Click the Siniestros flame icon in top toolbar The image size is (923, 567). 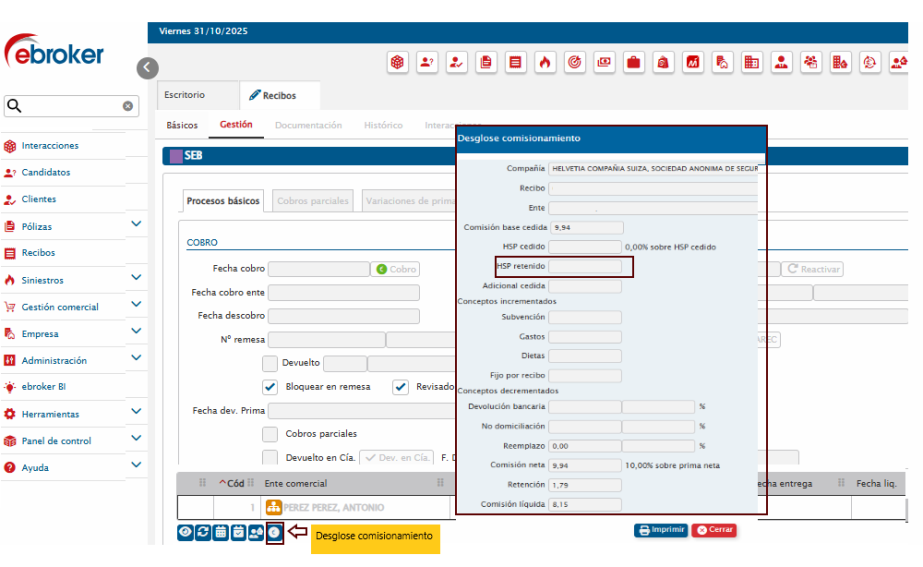click(545, 62)
